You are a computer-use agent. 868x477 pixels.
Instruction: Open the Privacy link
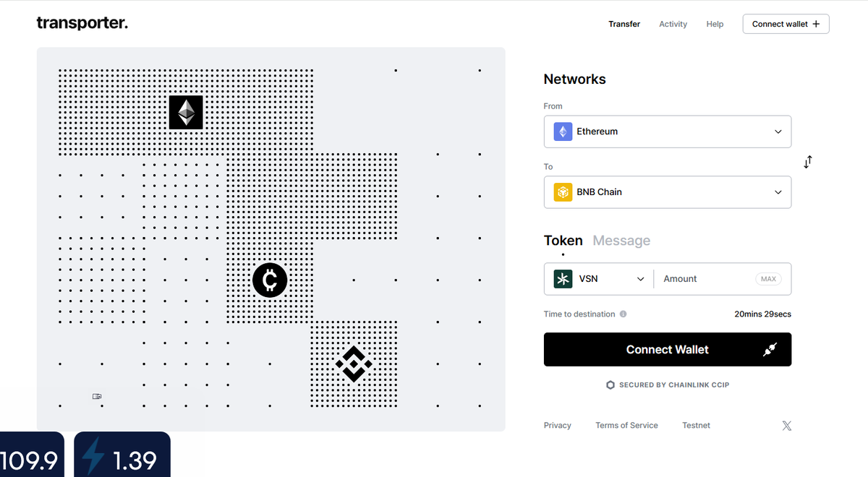pyautogui.click(x=558, y=426)
